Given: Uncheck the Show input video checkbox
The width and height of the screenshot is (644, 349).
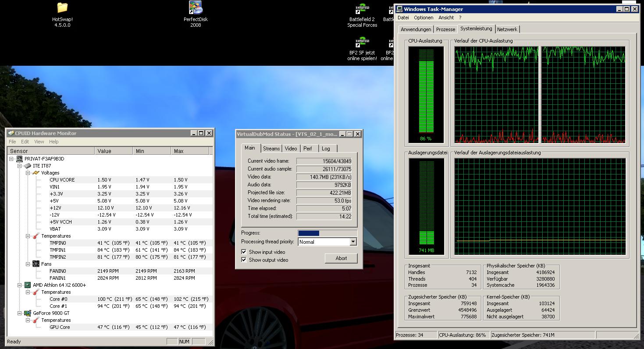Looking at the screenshot, I should click(244, 252).
